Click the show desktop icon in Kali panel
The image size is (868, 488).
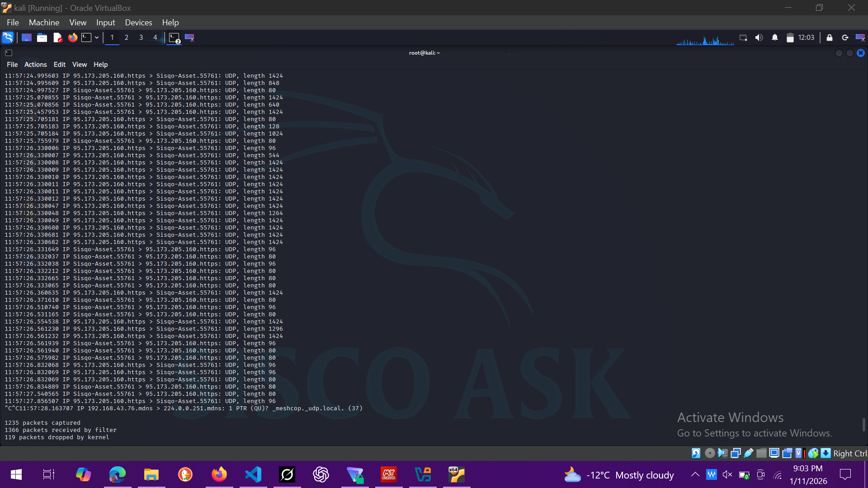pyautogui.click(x=27, y=38)
